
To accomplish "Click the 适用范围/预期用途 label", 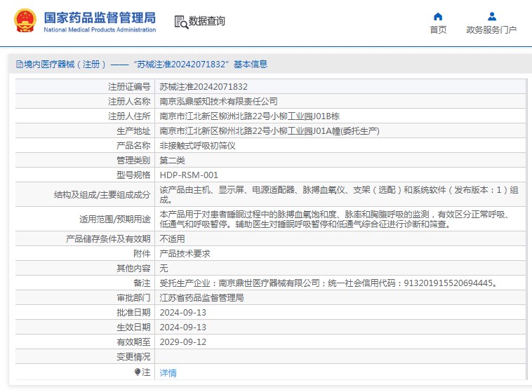I will click(x=114, y=219).
